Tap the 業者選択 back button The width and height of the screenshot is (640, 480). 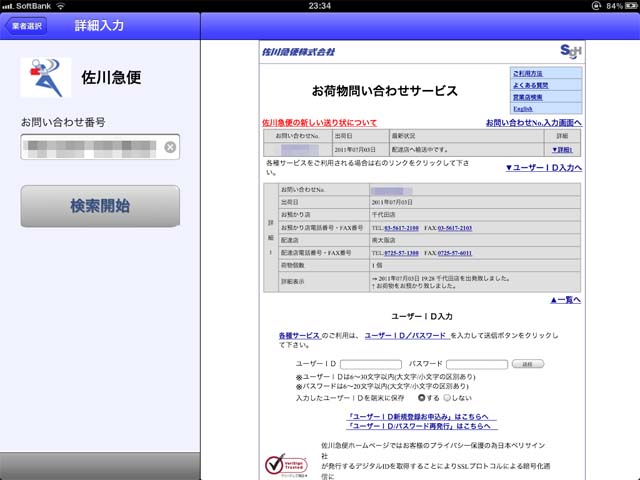pos(25,26)
